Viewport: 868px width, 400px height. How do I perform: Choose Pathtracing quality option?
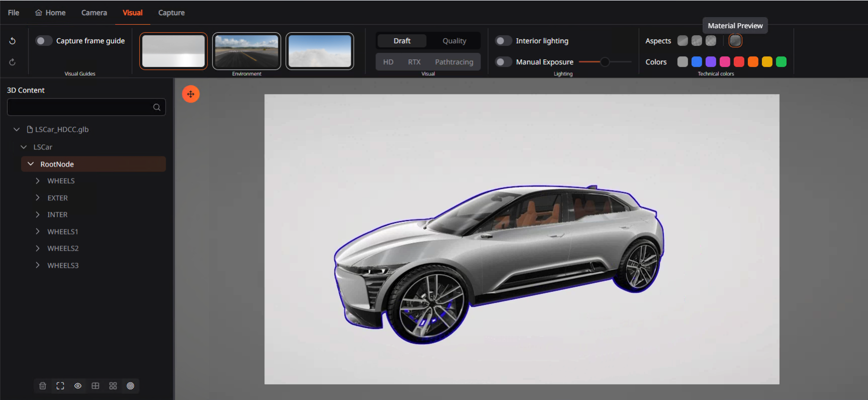tap(454, 62)
